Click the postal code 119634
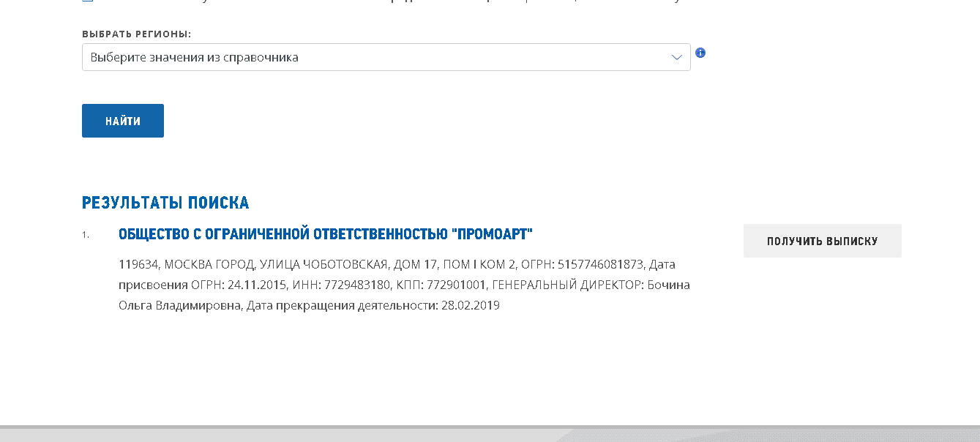Image resolution: width=980 pixels, height=442 pixels. pyautogui.click(x=136, y=264)
